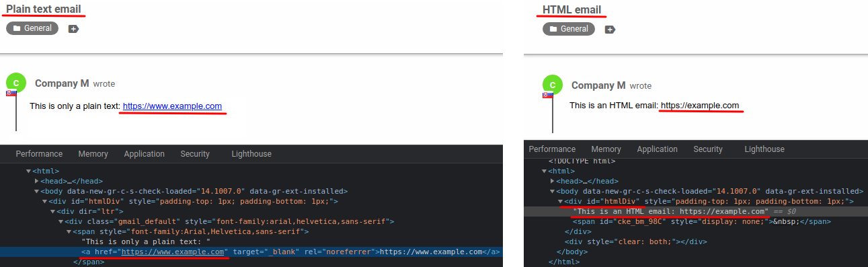The image size is (868, 267).
Task: Open the Lighthouse tab in the left DevTools
Action: click(x=251, y=154)
